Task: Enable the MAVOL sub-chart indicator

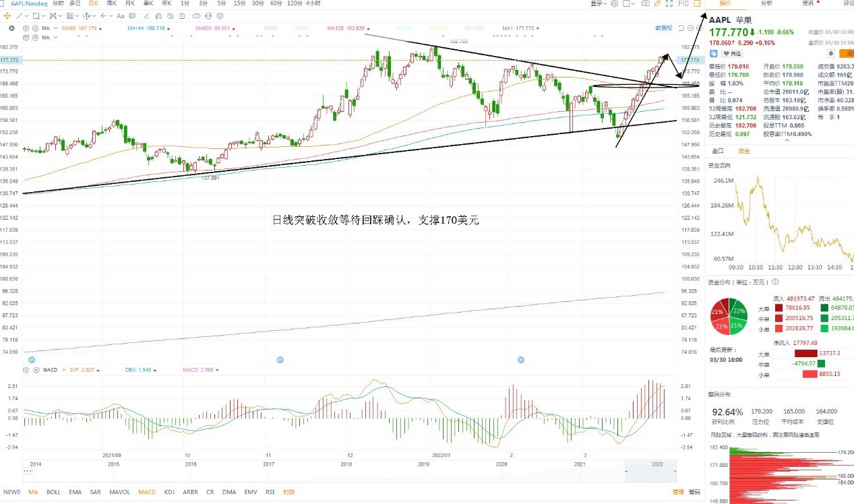Action: [x=119, y=492]
